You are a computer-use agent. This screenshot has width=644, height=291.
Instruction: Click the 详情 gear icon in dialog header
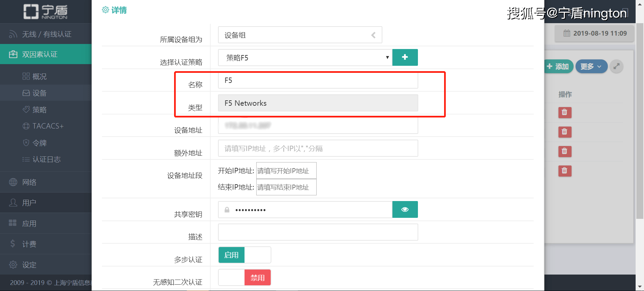coord(105,10)
